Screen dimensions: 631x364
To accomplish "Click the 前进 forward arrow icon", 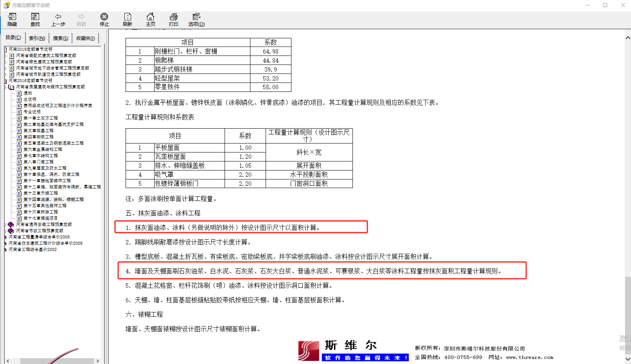I will pos(81,19).
